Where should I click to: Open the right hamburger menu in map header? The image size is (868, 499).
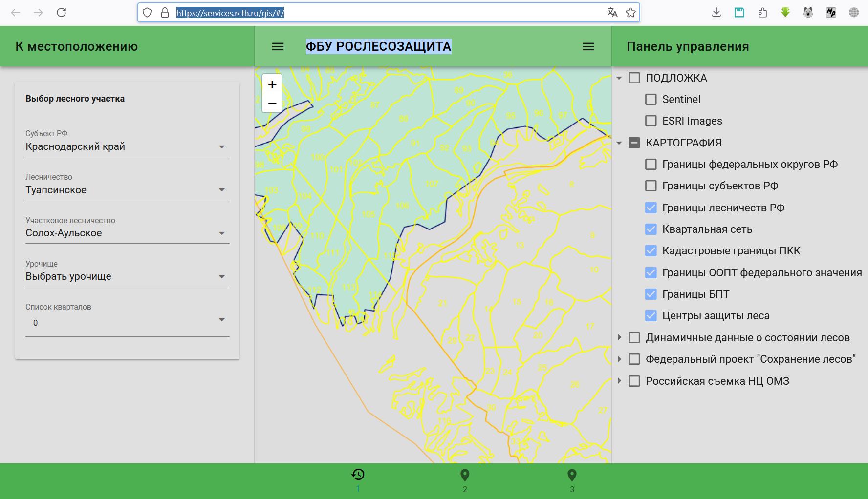coord(588,46)
